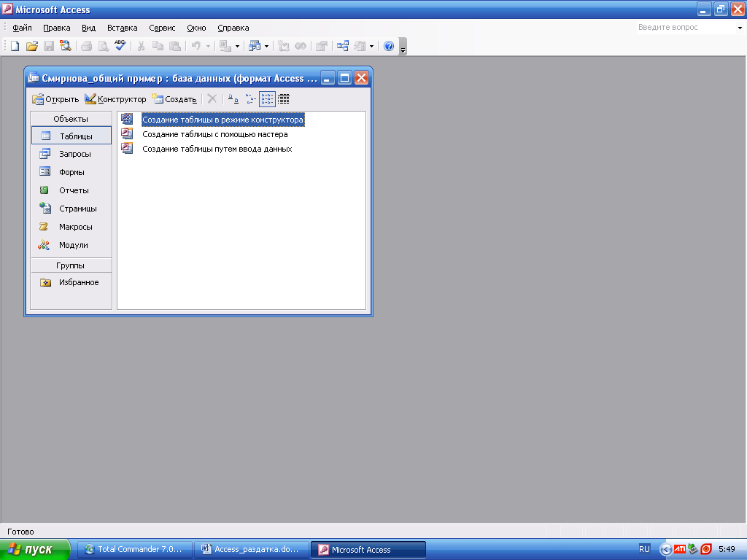
Task: Open the Файл menu
Action: (x=22, y=28)
